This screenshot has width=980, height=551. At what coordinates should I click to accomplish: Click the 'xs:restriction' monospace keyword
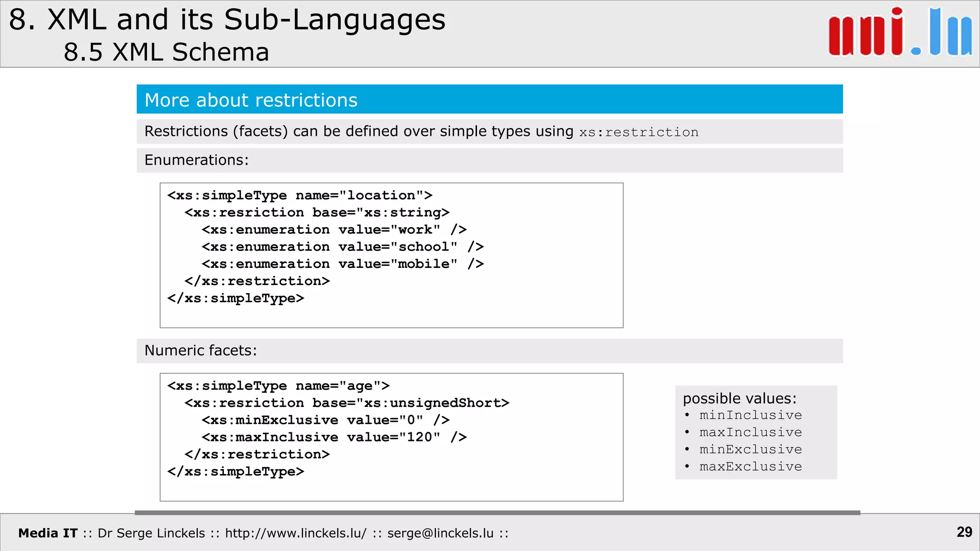click(639, 132)
